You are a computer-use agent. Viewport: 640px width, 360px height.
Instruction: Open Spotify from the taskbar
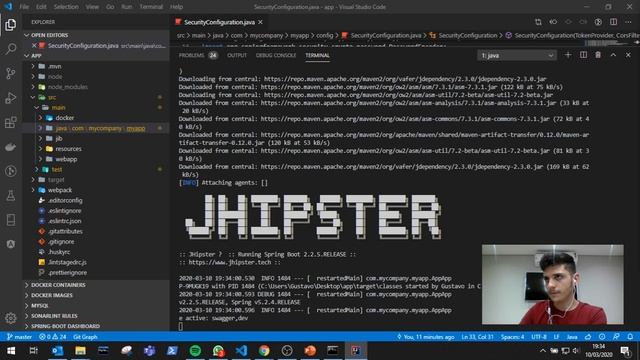[x=195, y=351]
